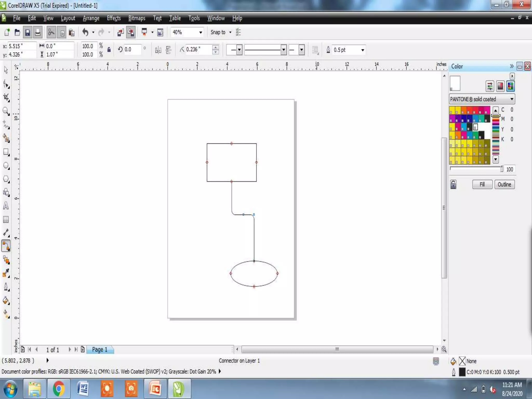Expand the PANTONE solid coated palette dropdown
This screenshot has height=399, width=532.
point(511,99)
